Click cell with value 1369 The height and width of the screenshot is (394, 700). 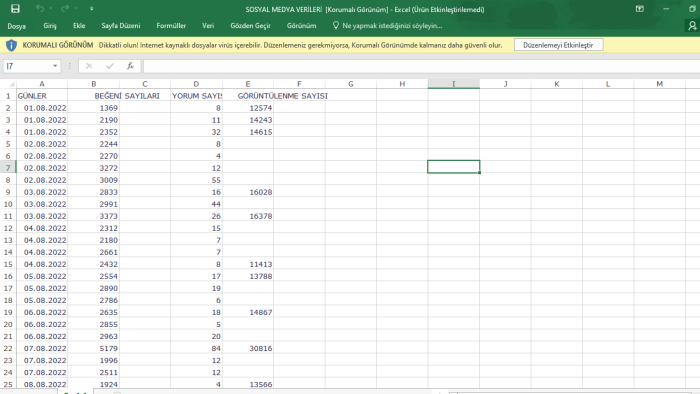93,108
